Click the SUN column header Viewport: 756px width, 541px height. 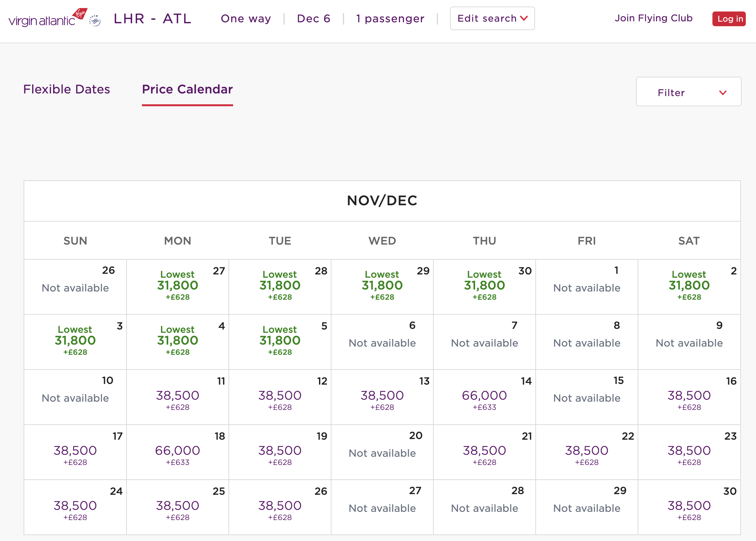pyautogui.click(x=75, y=241)
